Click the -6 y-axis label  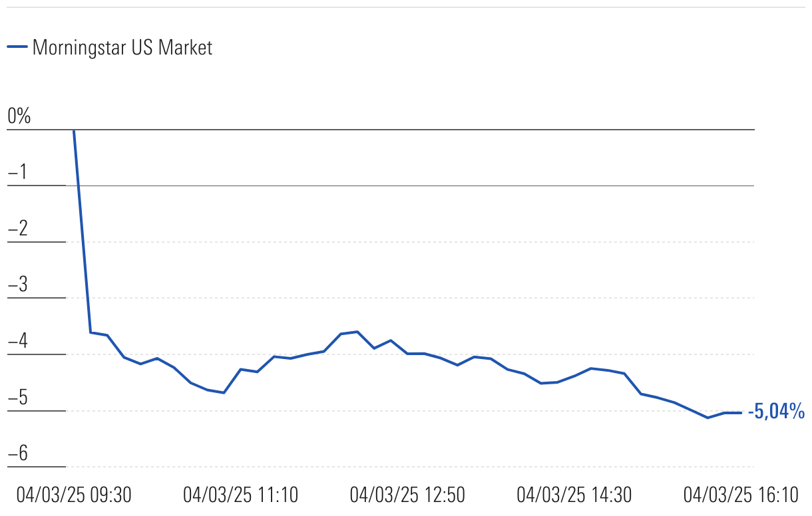click(17, 454)
